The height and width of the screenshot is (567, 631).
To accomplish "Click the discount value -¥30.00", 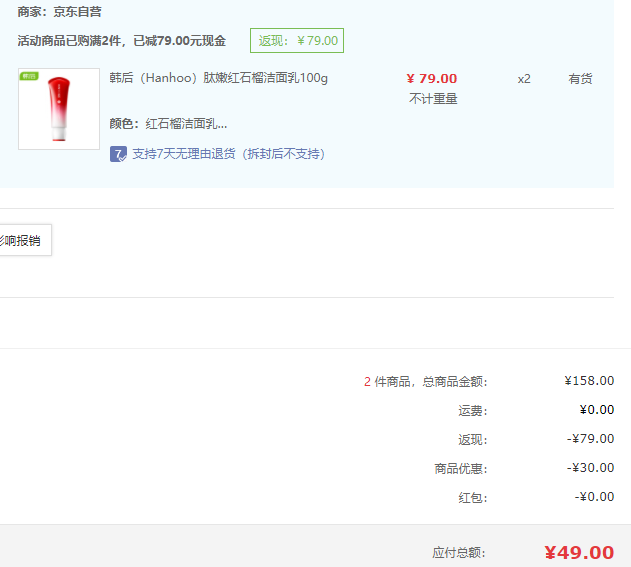I will (x=590, y=468).
